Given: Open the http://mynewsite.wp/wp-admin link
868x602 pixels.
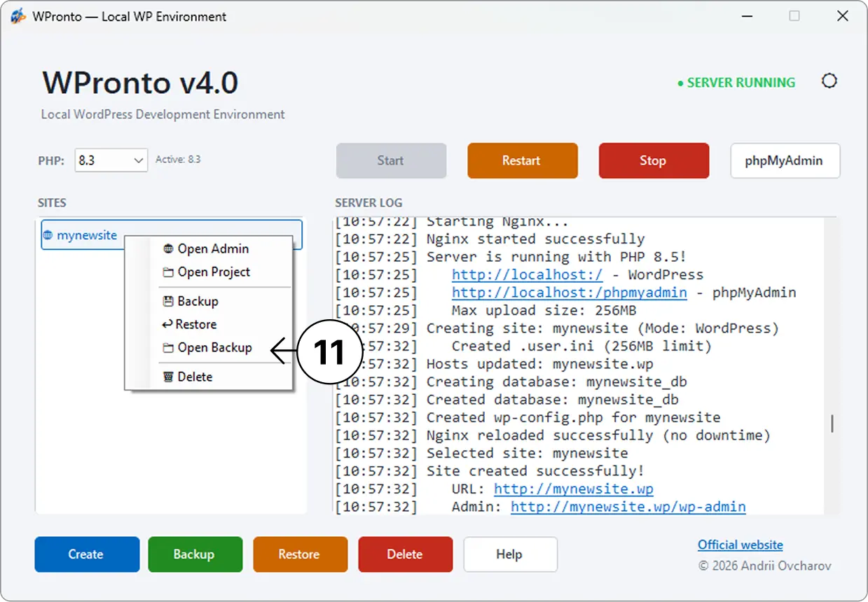Looking at the screenshot, I should 628,507.
